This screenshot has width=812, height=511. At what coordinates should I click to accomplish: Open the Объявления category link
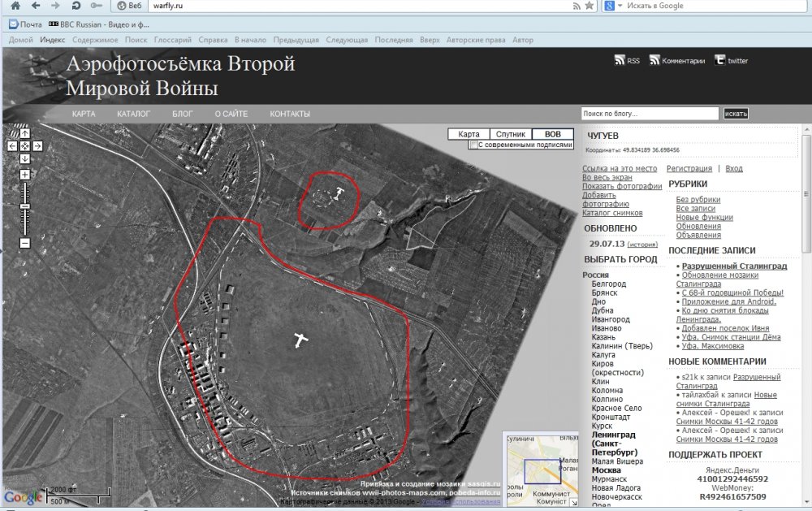pos(698,235)
